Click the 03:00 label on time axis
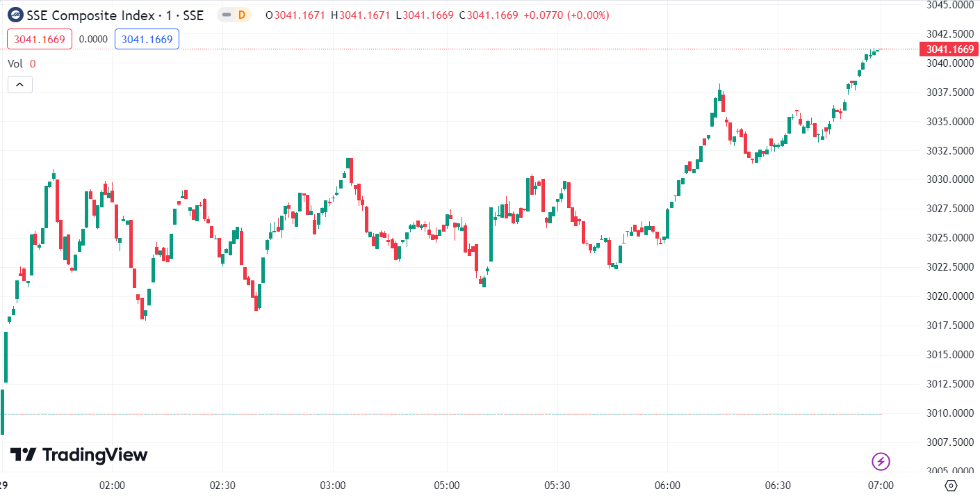 (333, 485)
